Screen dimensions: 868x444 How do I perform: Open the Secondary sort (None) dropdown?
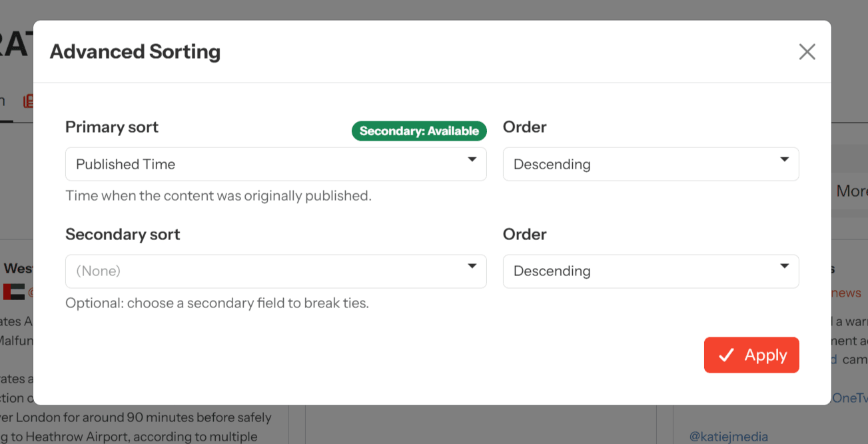pyautogui.click(x=276, y=271)
